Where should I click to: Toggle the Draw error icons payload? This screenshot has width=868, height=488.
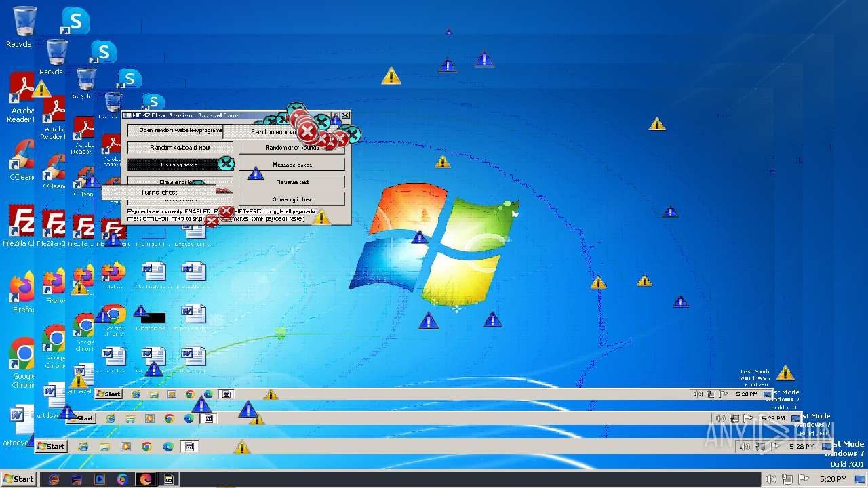[180, 181]
